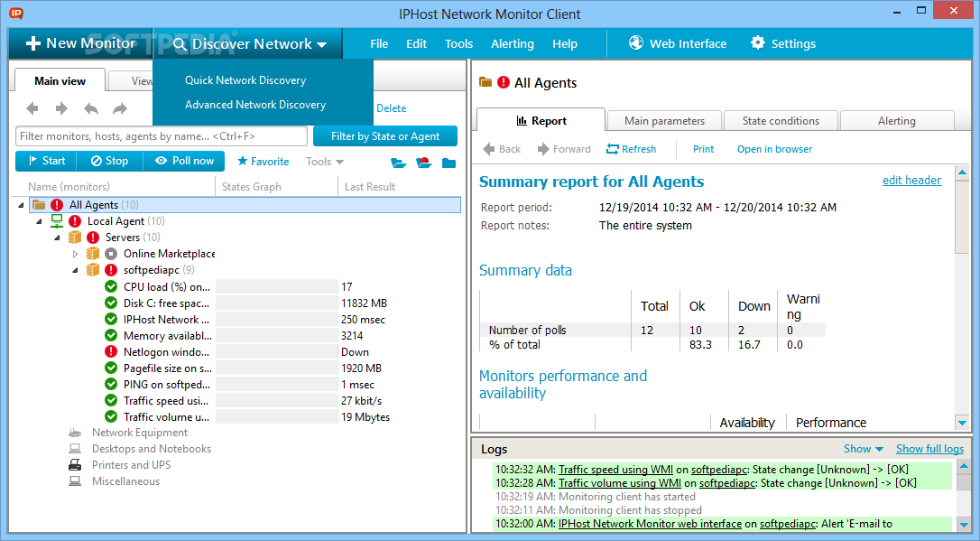Click the States Graph column header
The image size is (980, 541).
coord(276,186)
